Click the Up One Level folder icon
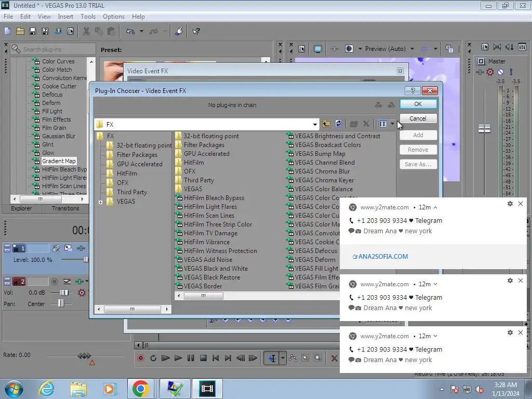This screenshot has width=532, height=399. [x=326, y=124]
